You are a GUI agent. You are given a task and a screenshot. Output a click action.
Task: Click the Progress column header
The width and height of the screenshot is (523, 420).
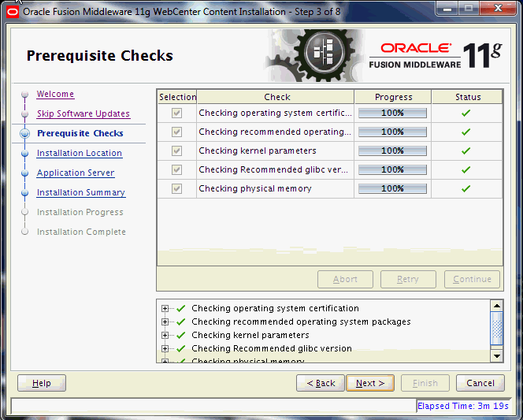(x=393, y=97)
